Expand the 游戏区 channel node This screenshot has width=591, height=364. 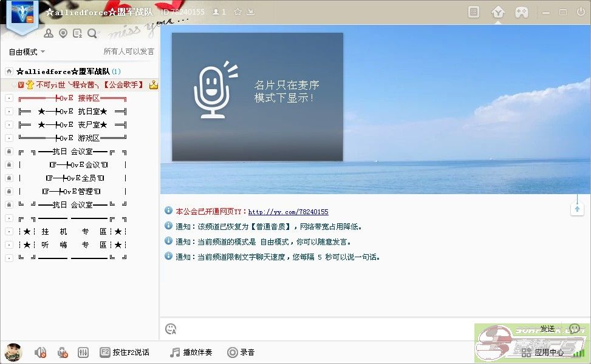point(9,138)
